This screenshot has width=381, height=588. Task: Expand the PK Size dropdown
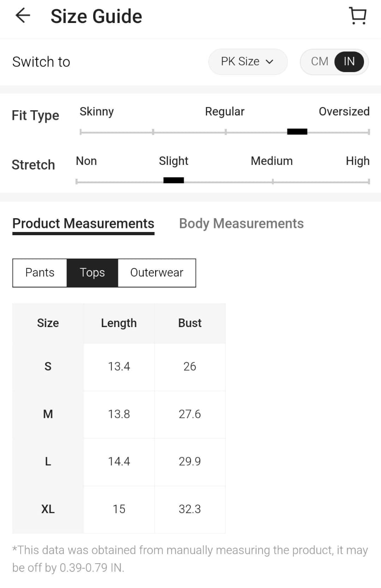pos(247,62)
